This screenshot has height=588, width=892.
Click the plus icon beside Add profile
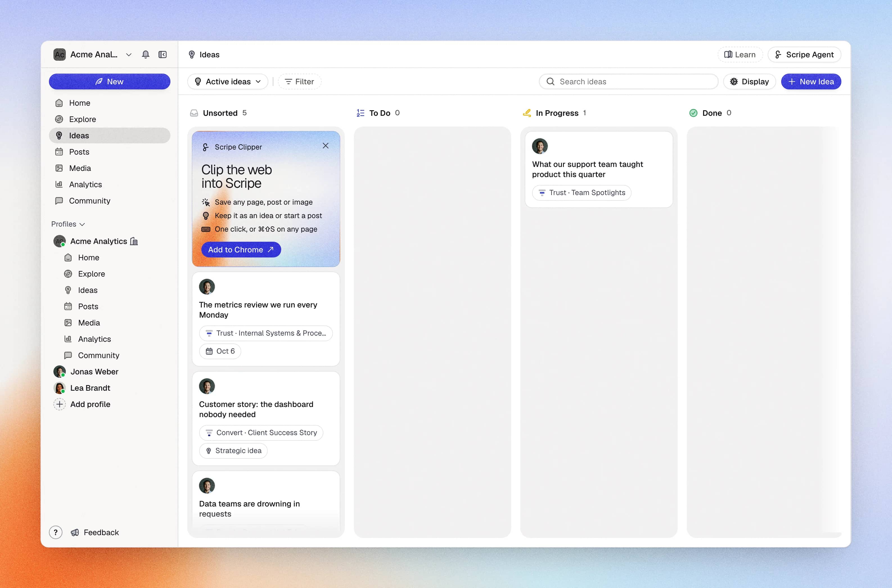[59, 404]
